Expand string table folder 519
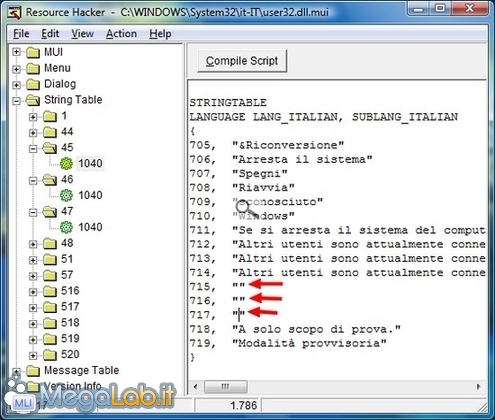 [x=33, y=339]
